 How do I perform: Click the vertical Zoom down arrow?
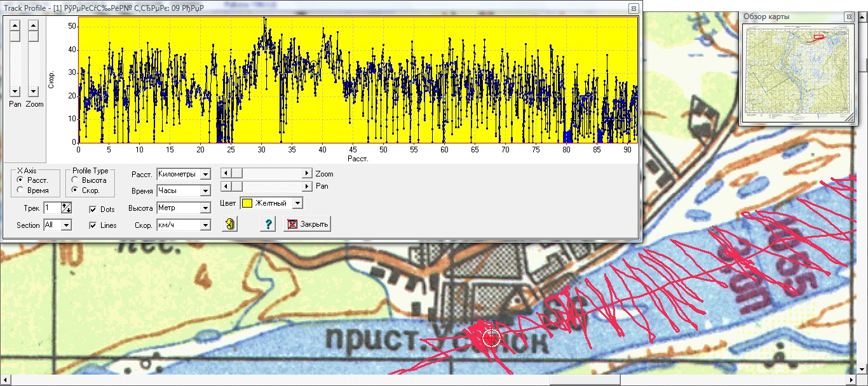pos(34,92)
